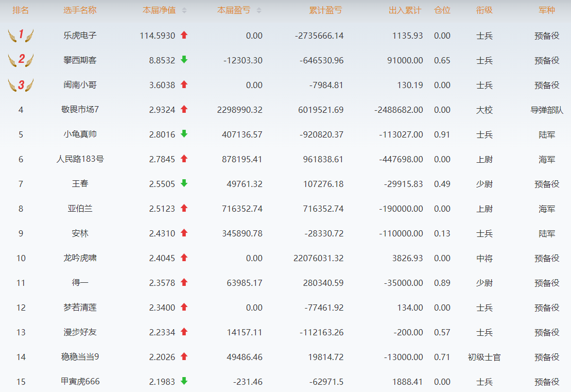This screenshot has width=571, height=392.
Task: Click position value 0.91
Action: (x=442, y=135)
